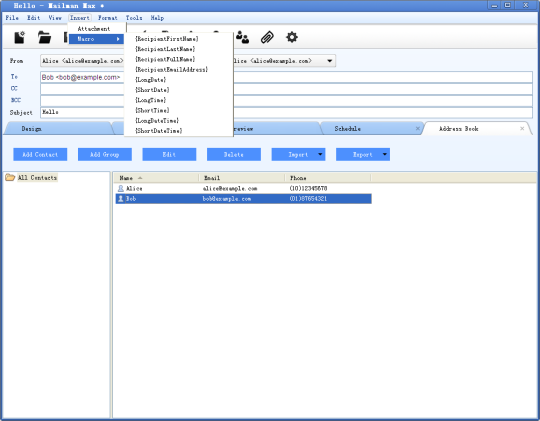Click the CC input field
The image size is (540, 421).
pyautogui.click(x=286, y=89)
